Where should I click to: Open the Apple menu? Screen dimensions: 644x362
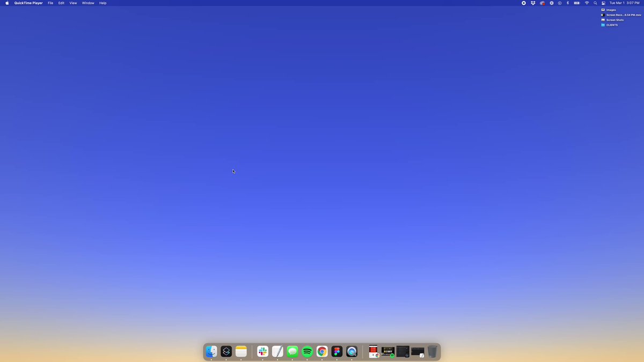7,3
